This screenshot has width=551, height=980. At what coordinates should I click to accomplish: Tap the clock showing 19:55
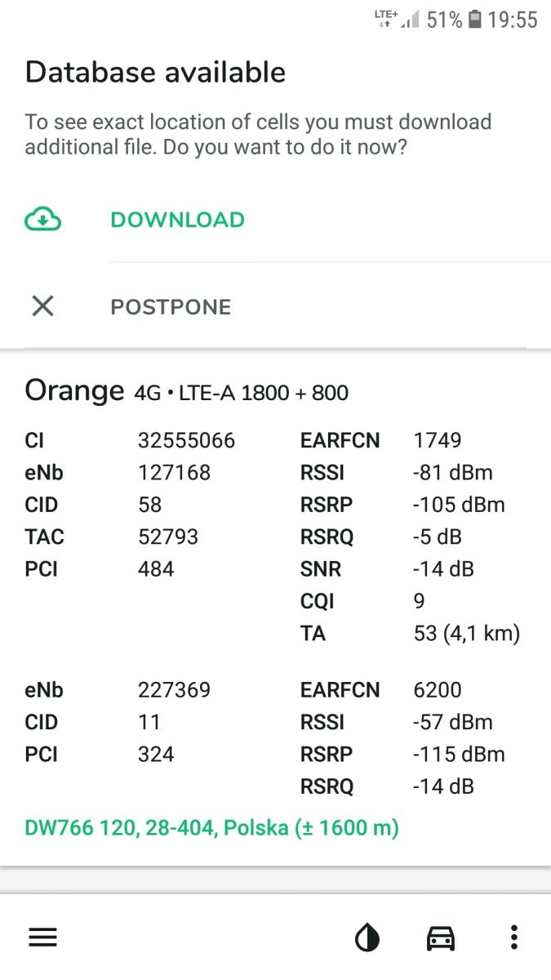click(513, 20)
